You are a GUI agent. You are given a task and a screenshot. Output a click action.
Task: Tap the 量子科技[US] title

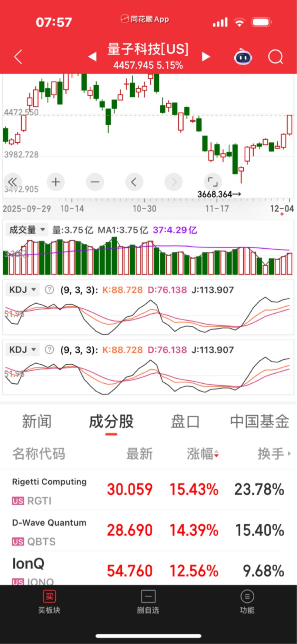click(x=148, y=49)
